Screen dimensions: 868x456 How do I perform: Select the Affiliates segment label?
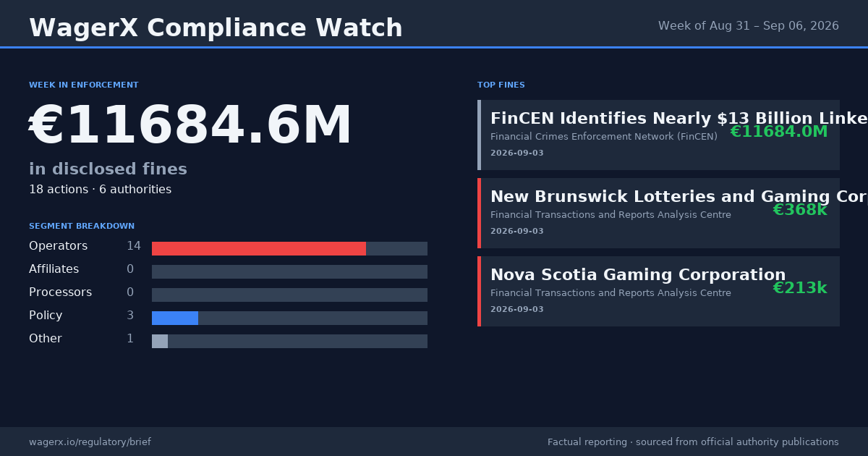[54, 269]
